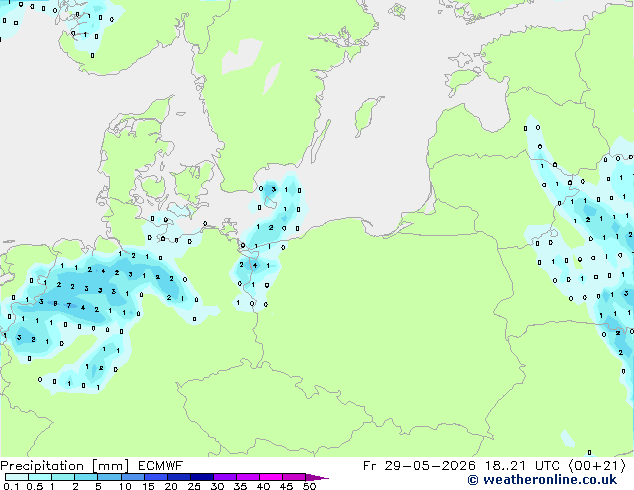
Task: Pick the 30–35 mm purple legend swatch
Action: tap(225, 477)
